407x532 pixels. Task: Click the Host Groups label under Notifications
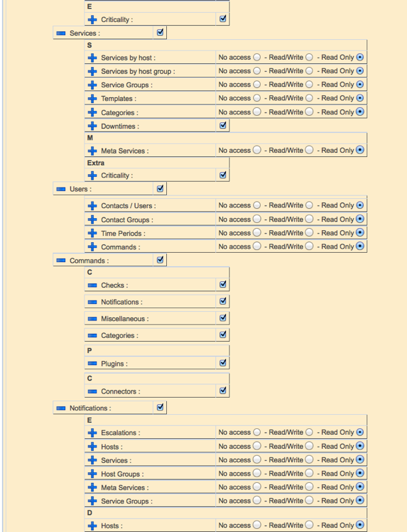pyautogui.click(x=122, y=474)
